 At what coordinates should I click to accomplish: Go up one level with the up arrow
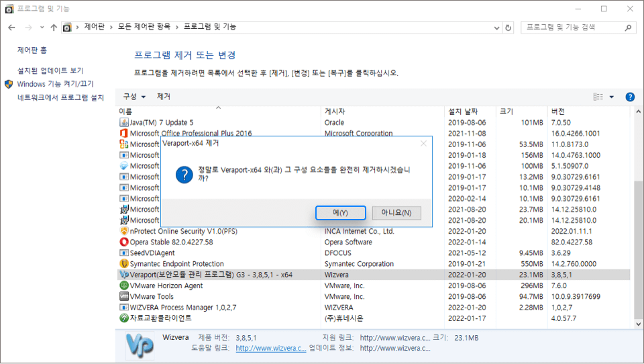(x=54, y=28)
